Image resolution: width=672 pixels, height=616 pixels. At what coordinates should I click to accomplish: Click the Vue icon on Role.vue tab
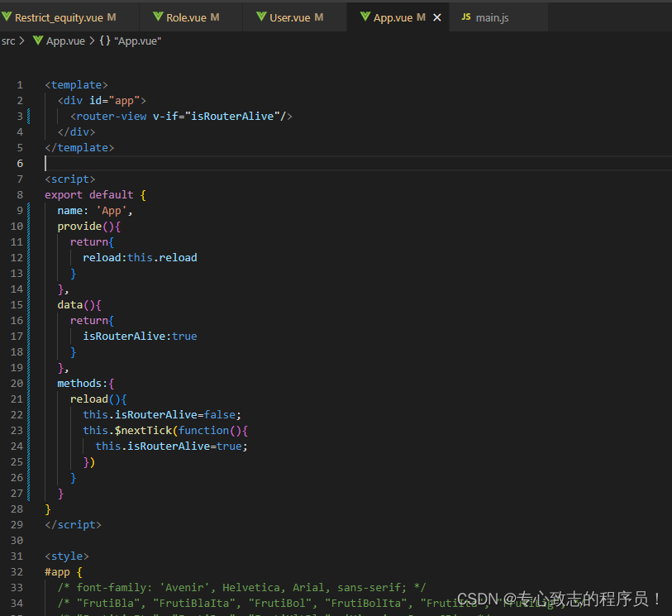(158, 17)
